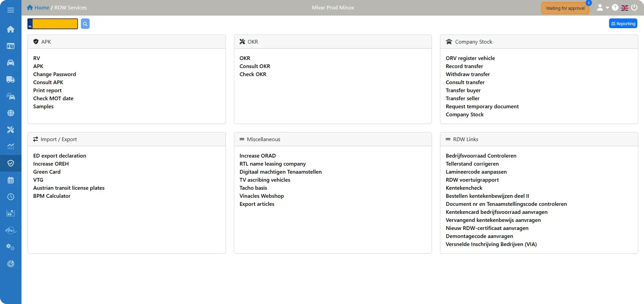The image size is (644, 304).
Task: Click the Waiting for approval button
Action: click(565, 8)
